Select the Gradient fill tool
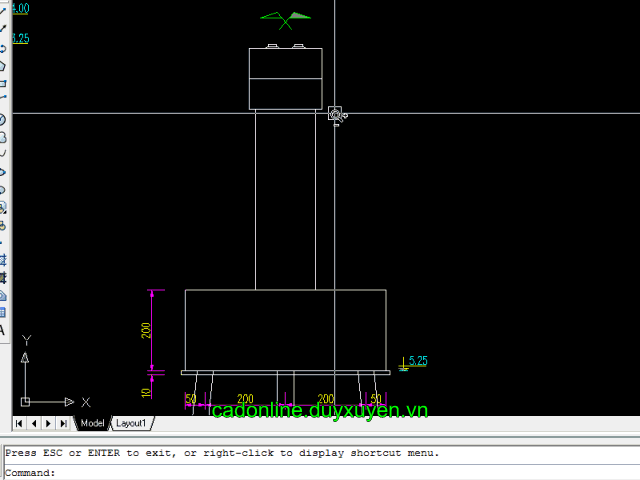Viewport: 640px width, 480px height. [3, 278]
